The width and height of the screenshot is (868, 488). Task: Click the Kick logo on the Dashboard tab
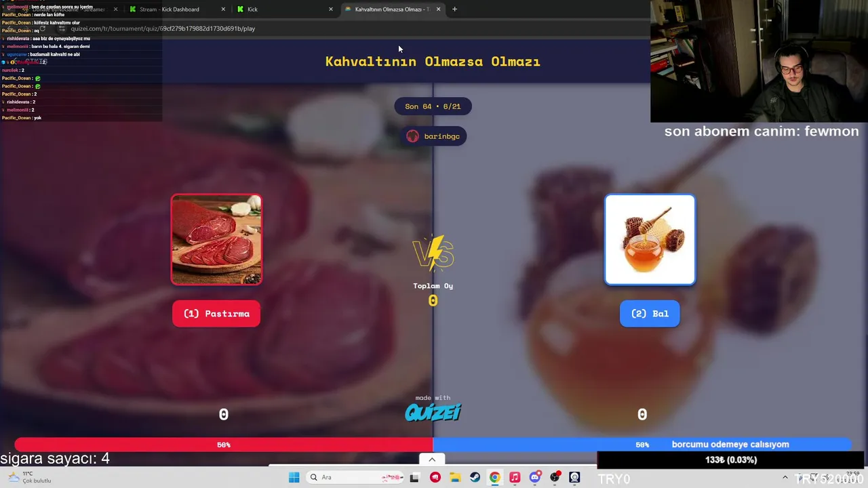click(x=133, y=9)
